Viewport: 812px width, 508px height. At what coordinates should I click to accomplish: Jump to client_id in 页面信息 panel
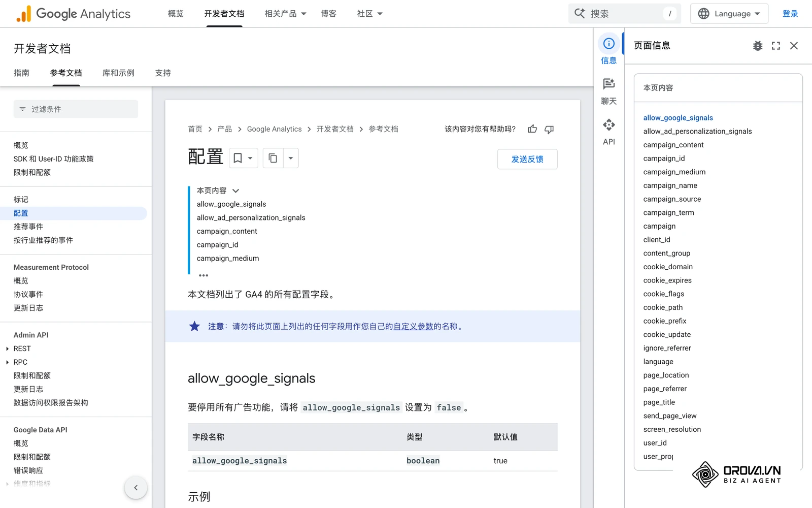click(657, 240)
